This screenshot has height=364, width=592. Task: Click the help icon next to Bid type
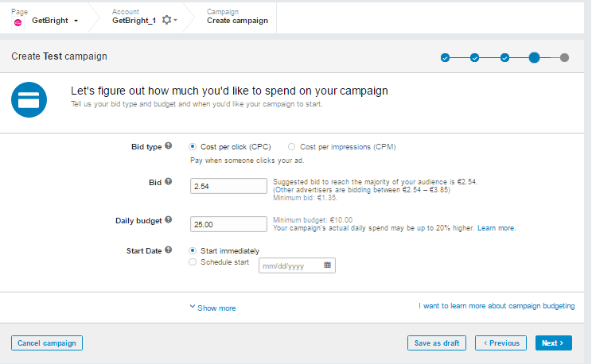click(168, 146)
